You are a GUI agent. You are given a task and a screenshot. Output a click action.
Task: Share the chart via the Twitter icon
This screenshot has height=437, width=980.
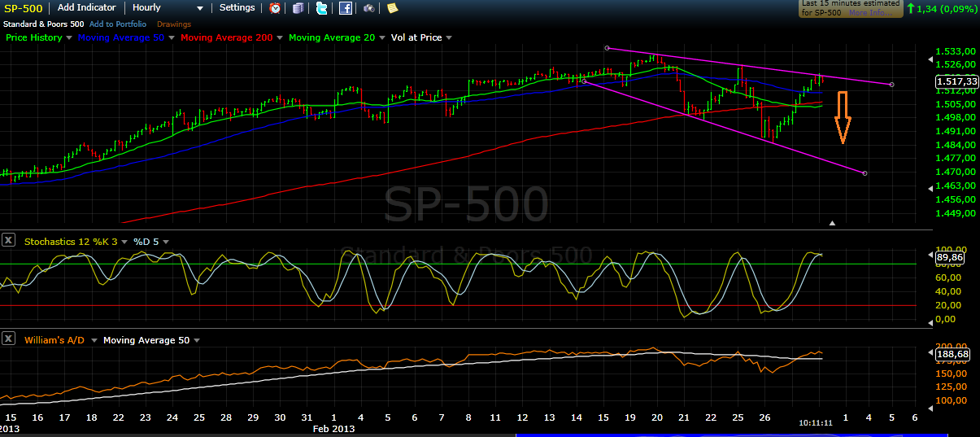(322, 8)
